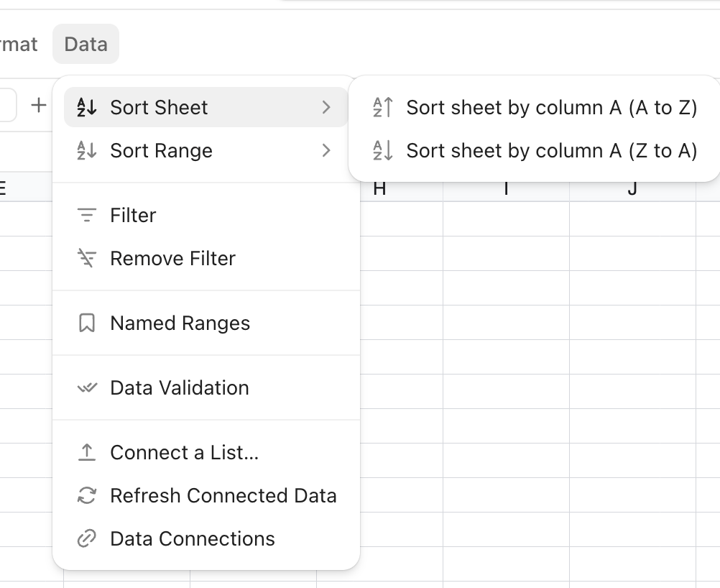Viewport: 720px width, 588px height.
Task: Expand the Sort Sheet submenu arrow
Action: pyautogui.click(x=326, y=108)
